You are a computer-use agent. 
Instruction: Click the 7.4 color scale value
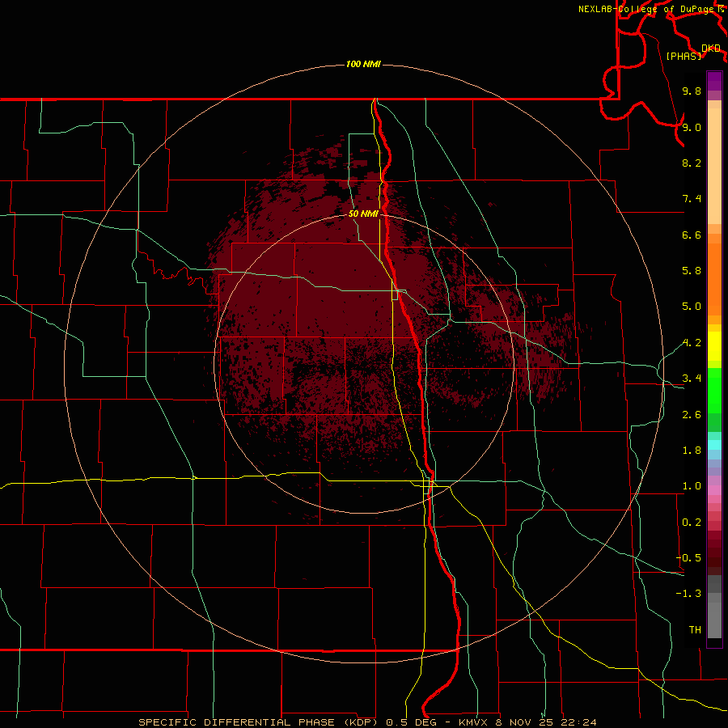coord(692,199)
